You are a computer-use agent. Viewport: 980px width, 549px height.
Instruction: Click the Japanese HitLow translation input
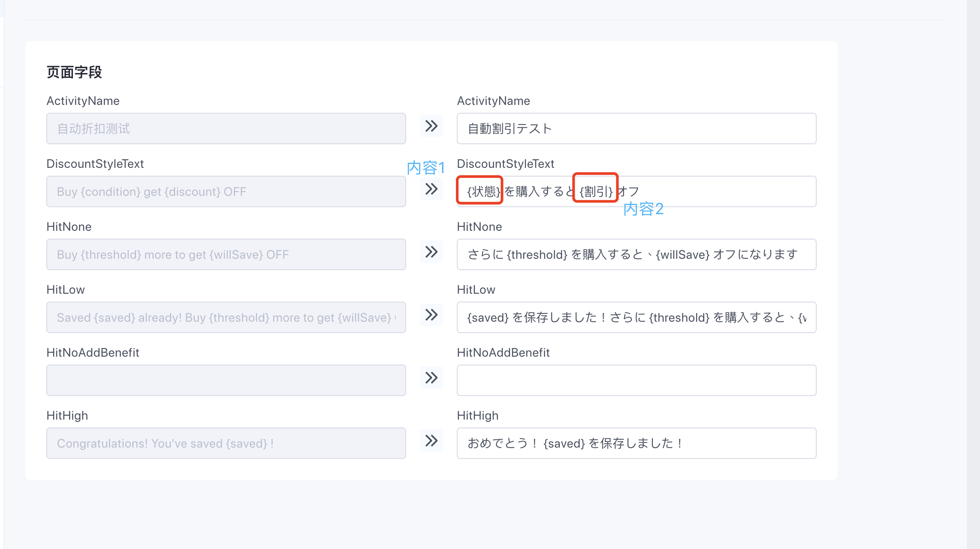636,317
